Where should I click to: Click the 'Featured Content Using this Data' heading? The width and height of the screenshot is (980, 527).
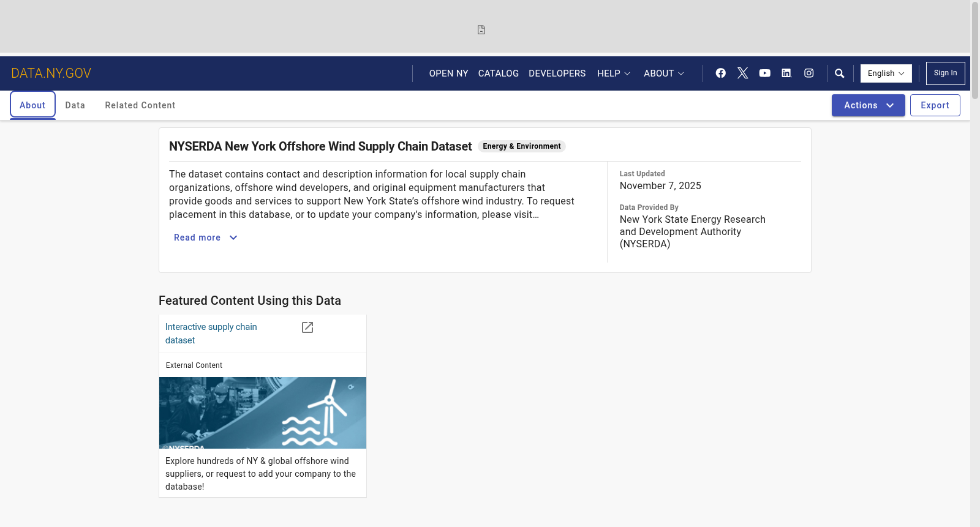pyautogui.click(x=250, y=301)
